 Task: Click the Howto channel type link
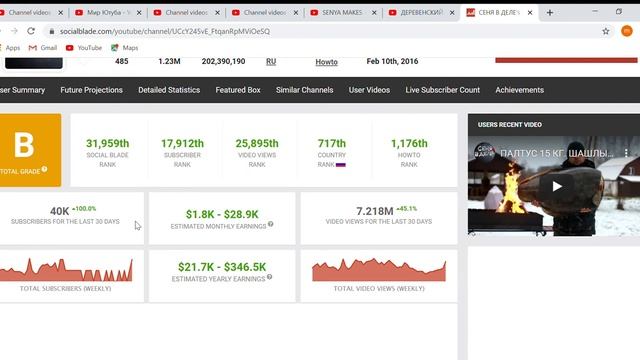pos(327,62)
